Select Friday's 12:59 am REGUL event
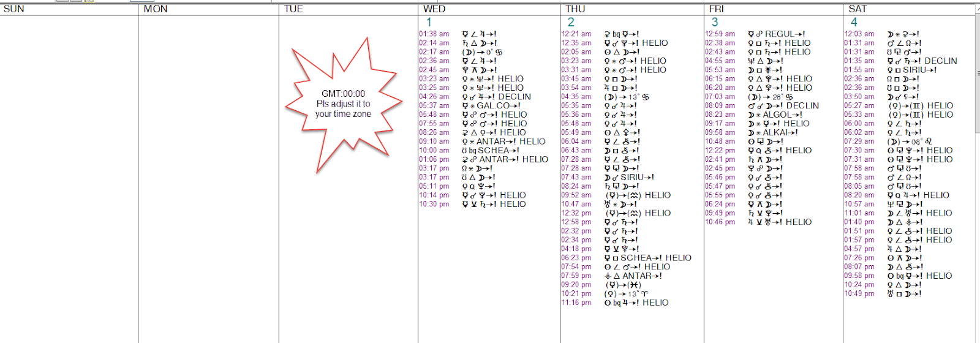The height and width of the screenshot is (343, 980). click(x=755, y=34)
